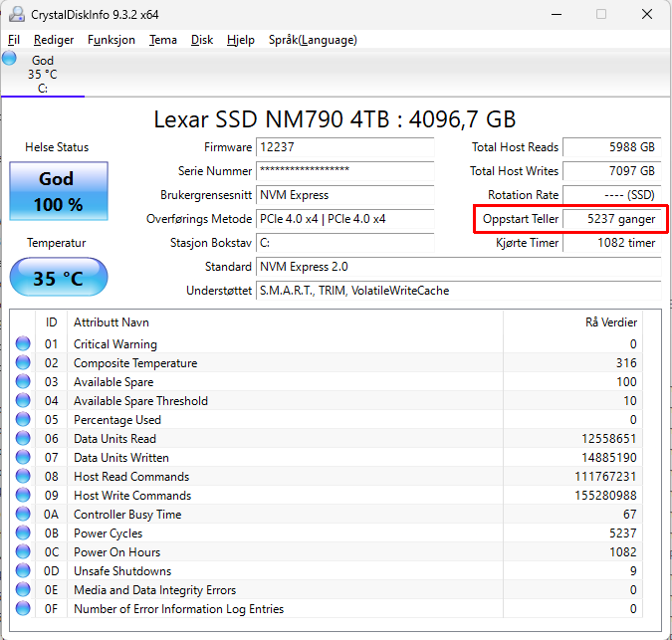Click status icon for Host Write Commands row
Screen dimensions: 672x640
pos(23,495)
